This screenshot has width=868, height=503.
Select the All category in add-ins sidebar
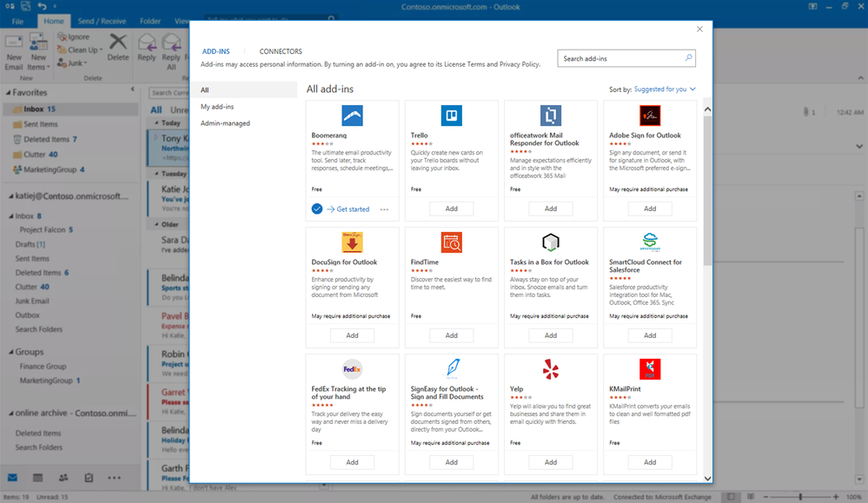(246, 89)
